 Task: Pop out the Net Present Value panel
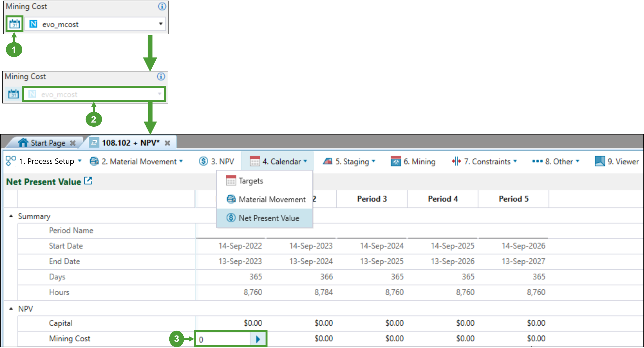tap(88, 181)
